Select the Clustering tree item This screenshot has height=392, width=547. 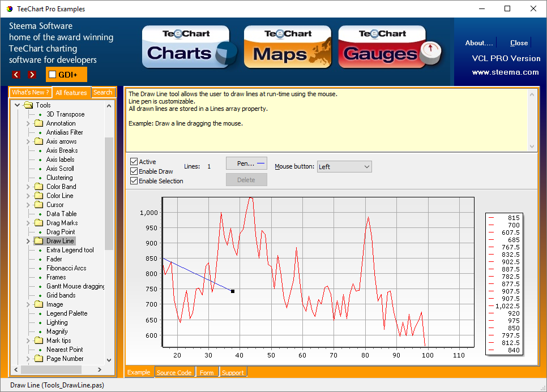coord(59,178)
